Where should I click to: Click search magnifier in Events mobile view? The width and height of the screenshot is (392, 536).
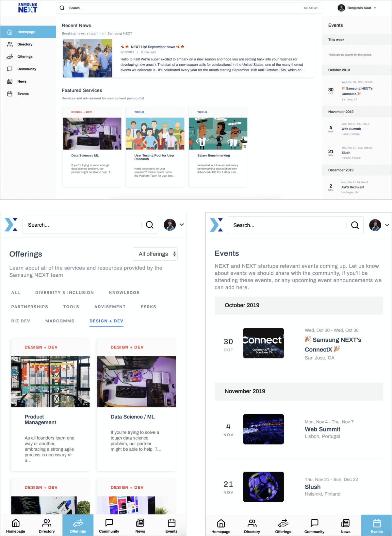(x=355, y=225)
